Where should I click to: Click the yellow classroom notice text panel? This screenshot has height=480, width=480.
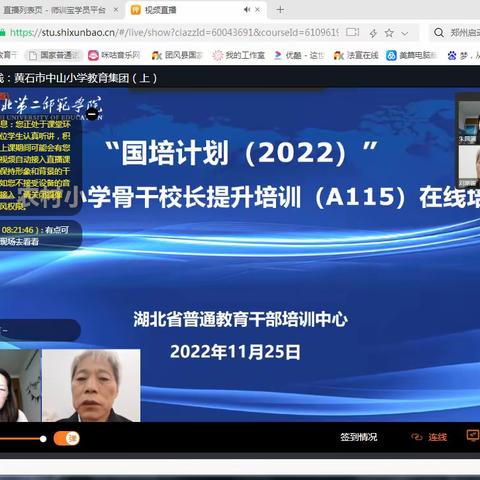(40, 166)
